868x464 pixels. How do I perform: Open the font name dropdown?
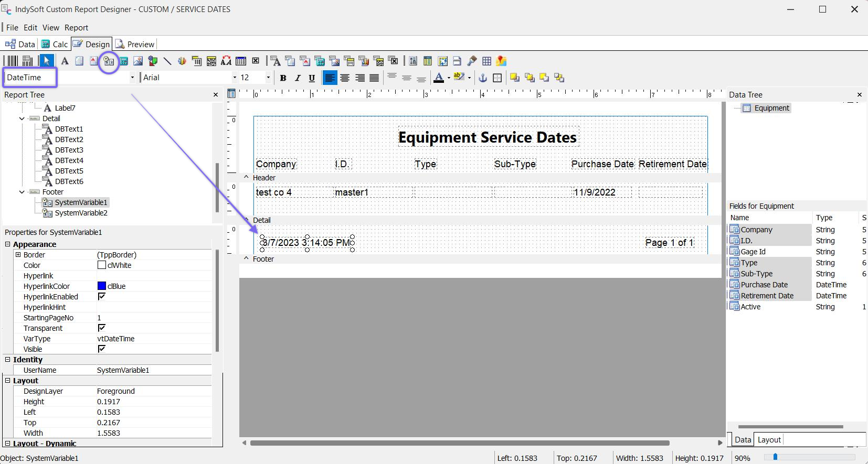click(234, 78)
